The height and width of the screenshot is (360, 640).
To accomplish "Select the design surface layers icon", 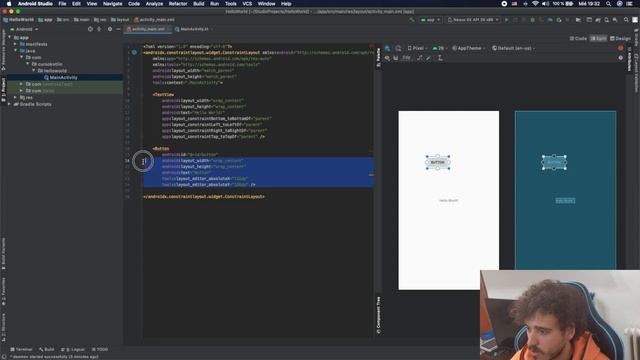I will point(387,48).
